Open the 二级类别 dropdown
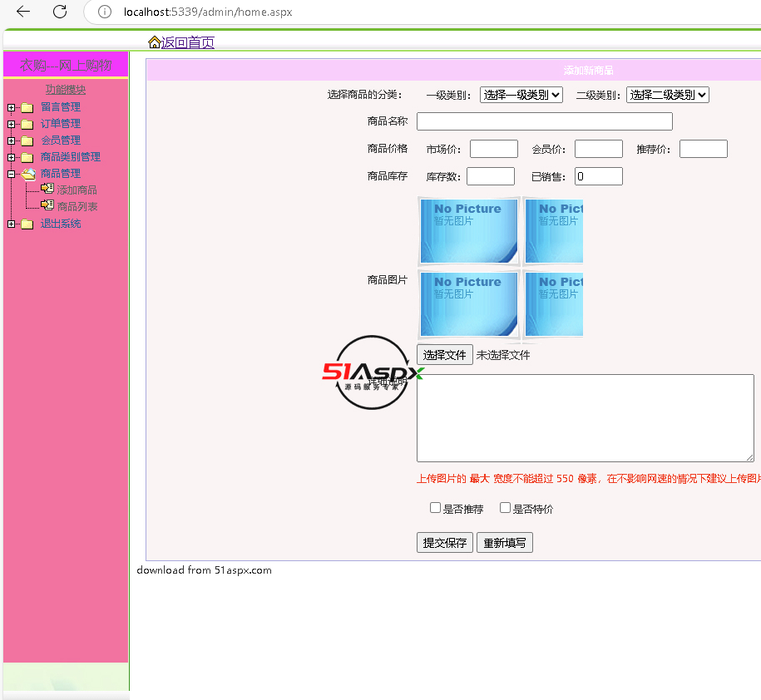Viewport: 761px width, 700px height. [x=668, y=95]
